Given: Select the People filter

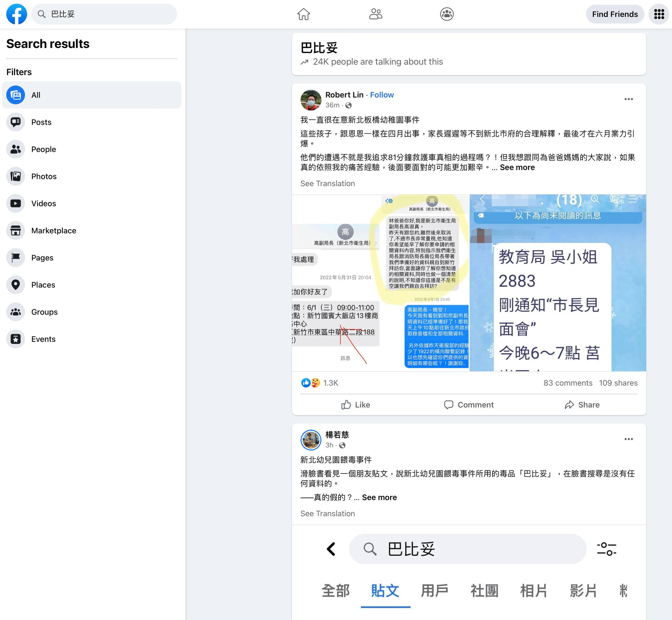Looking at the screenshot, I should pyautogui.click(x=92, y=149).
